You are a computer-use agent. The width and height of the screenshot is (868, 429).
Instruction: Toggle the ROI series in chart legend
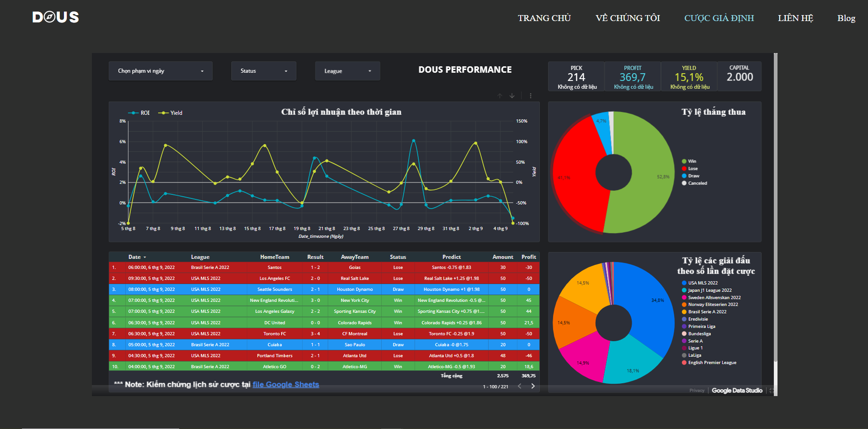[139, 113]
